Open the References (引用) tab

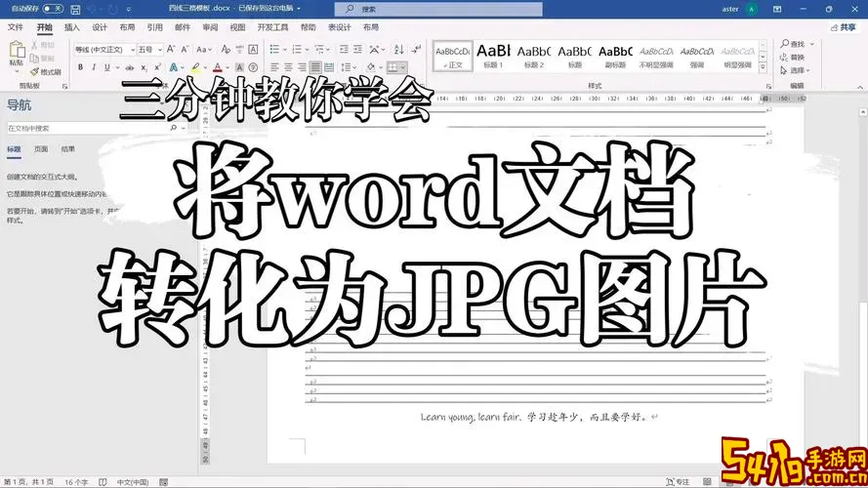pos(155,27)
